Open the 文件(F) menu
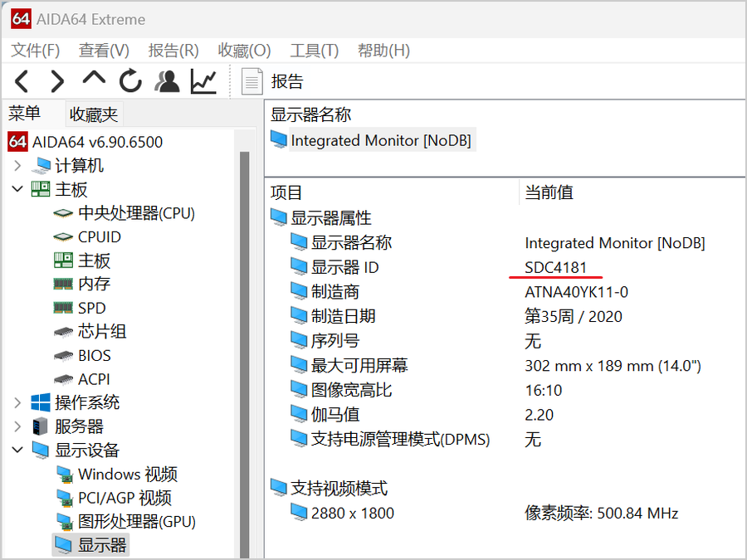The image size is (747, 560). 35,50
